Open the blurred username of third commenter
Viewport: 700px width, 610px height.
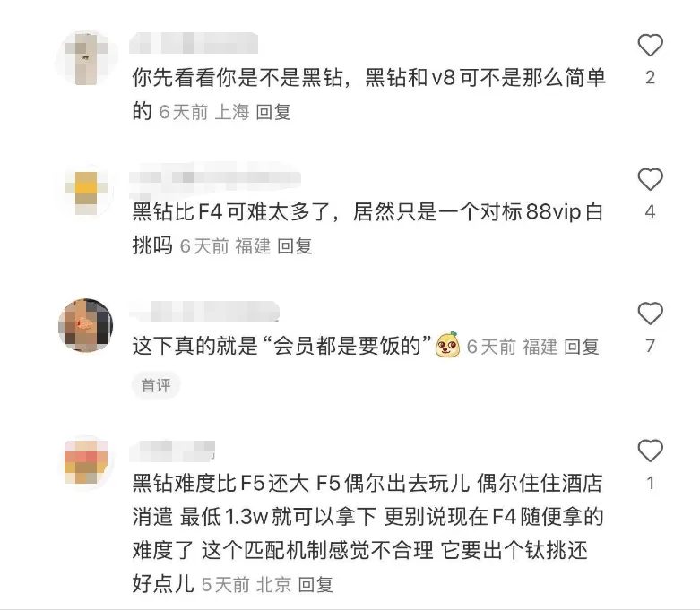point(204,311)
